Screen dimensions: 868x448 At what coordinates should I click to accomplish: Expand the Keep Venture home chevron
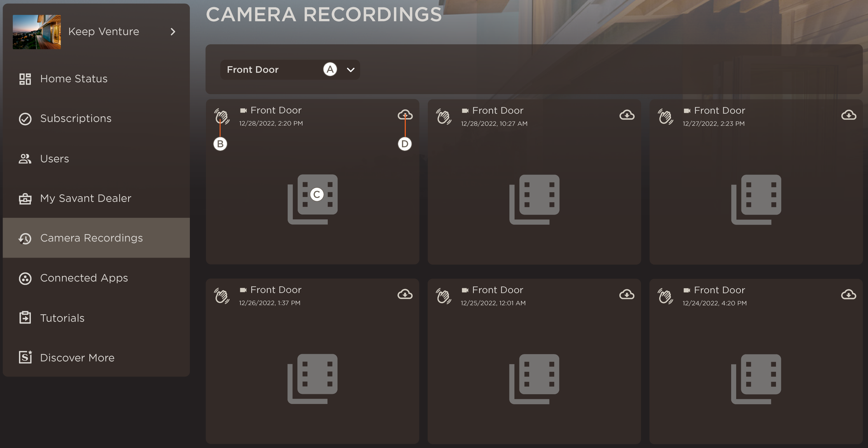173,32
